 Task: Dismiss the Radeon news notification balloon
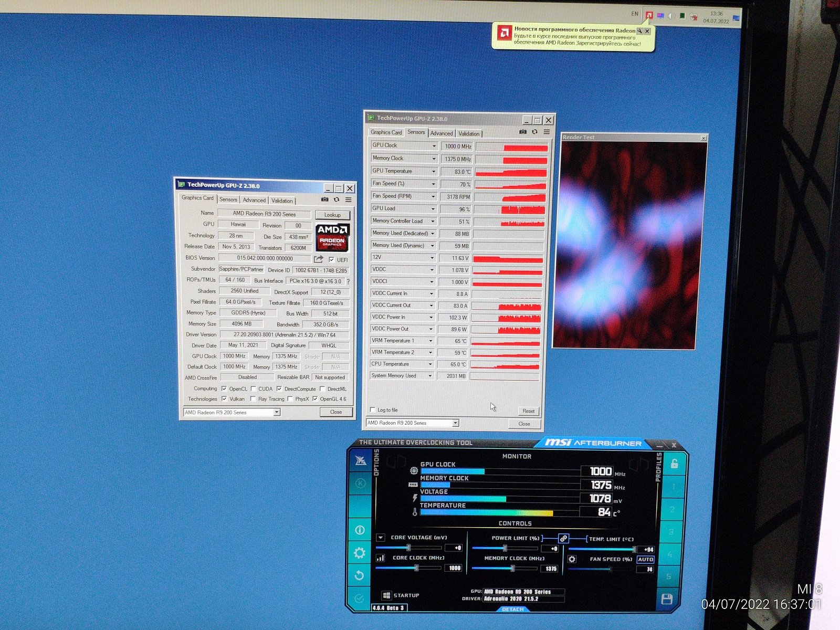tap(647, 31)
